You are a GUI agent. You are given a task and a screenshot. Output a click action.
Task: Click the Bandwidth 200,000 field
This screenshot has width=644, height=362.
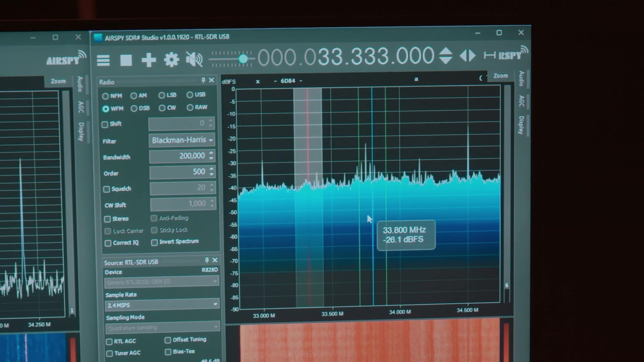pyautogui.click(x=182, y=156)
